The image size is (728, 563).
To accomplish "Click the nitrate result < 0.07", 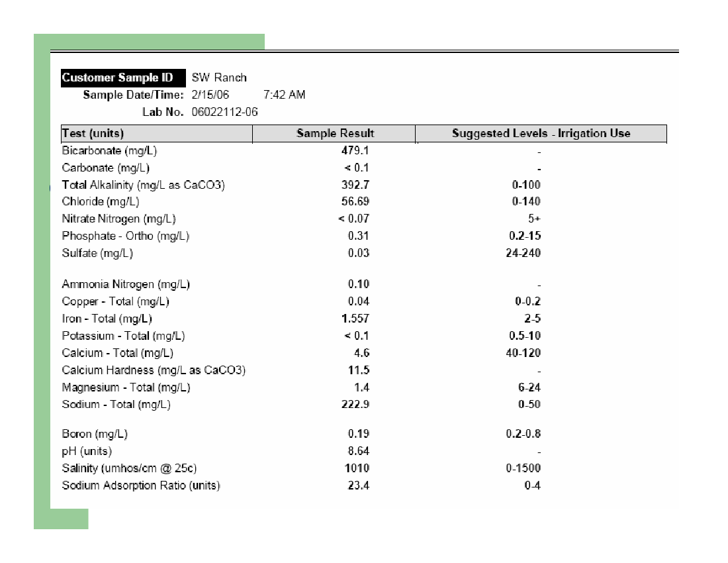I will 354,219.
